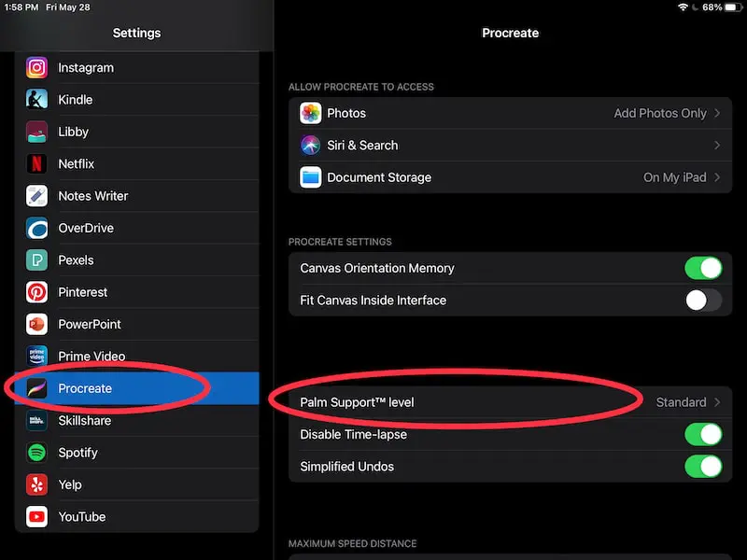Select Notes Writer in the app list
The height and width of the screenshot is (560, 747).
pos(136,196)
